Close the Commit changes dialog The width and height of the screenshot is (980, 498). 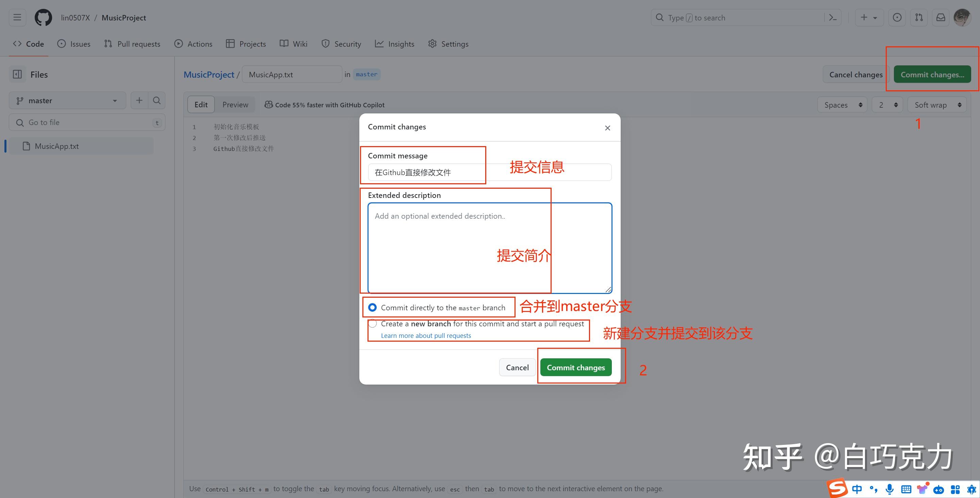[x=607, y=128]
